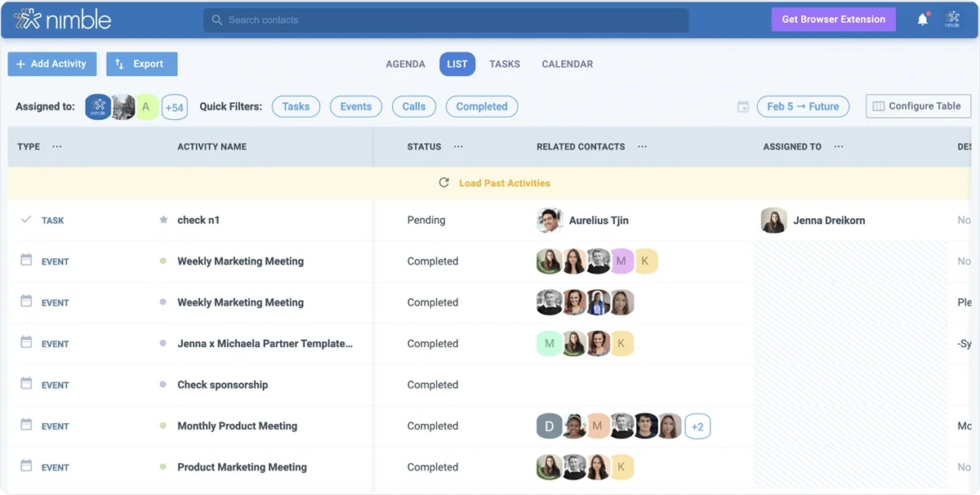Toggle the star on check n1
The image size is (980, 495).
163,220
